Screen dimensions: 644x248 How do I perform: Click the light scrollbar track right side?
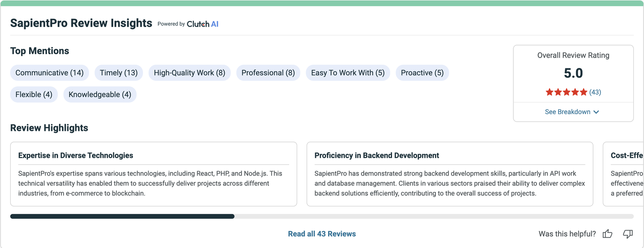pos(434,216)
